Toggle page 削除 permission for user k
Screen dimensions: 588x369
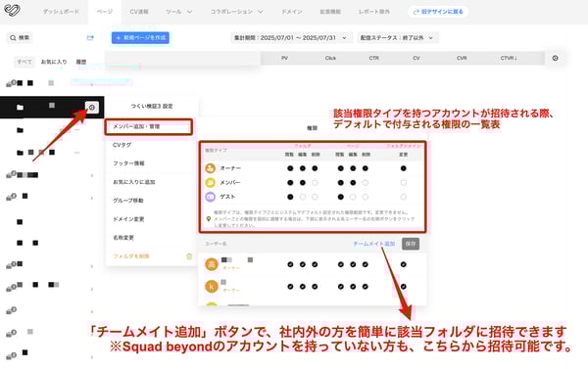coord(365,287)
